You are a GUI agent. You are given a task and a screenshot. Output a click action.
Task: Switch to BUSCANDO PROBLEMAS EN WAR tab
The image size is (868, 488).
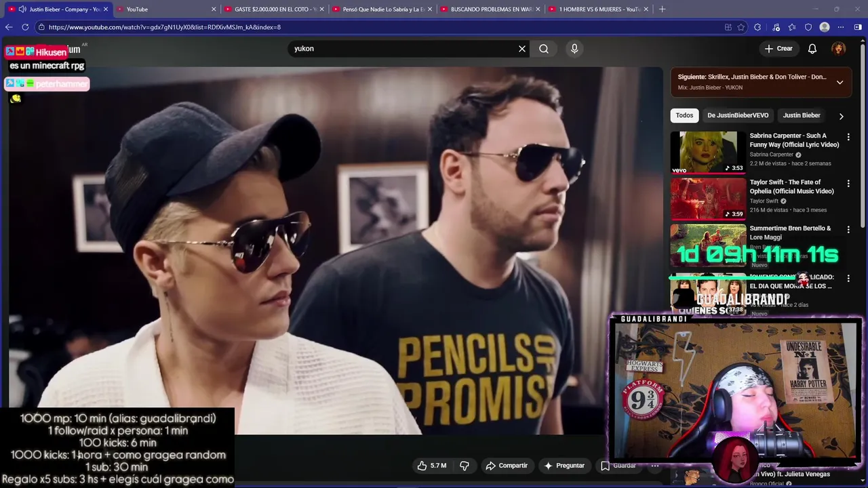491,9
